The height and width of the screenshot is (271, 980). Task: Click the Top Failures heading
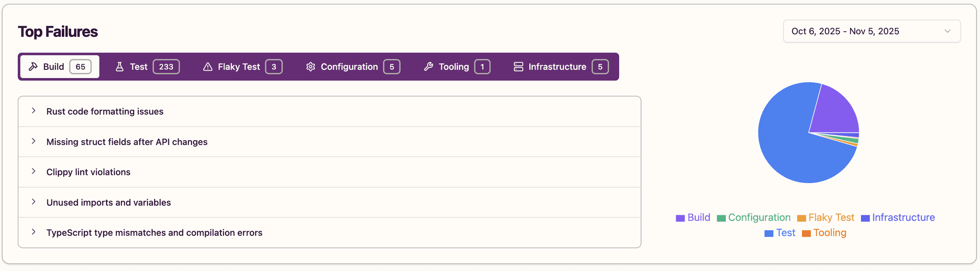(x=58, y=32)
